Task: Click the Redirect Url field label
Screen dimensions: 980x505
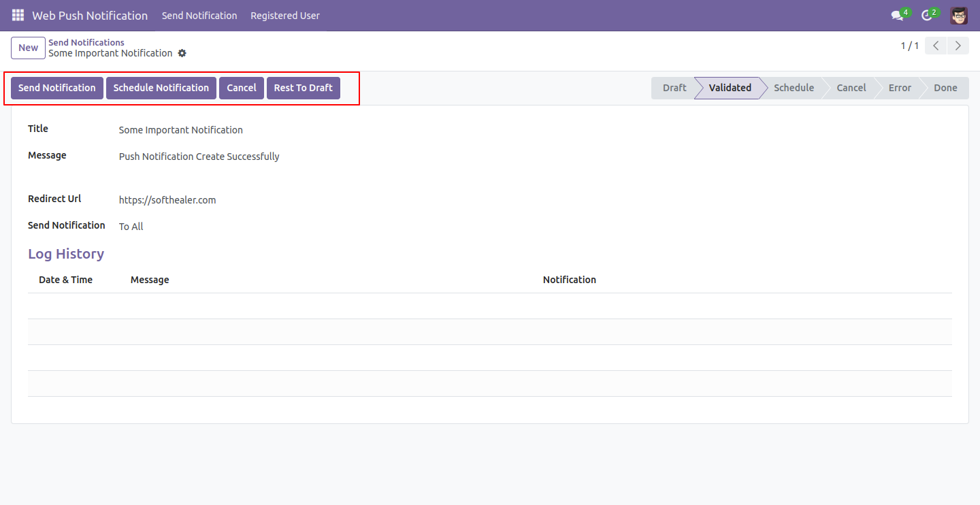Action: pyautogui.click(x=54, y=199)
